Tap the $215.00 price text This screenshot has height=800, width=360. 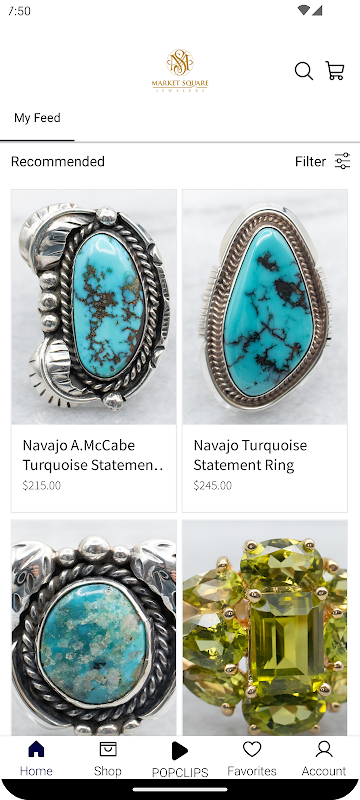(x=41, y=485)
